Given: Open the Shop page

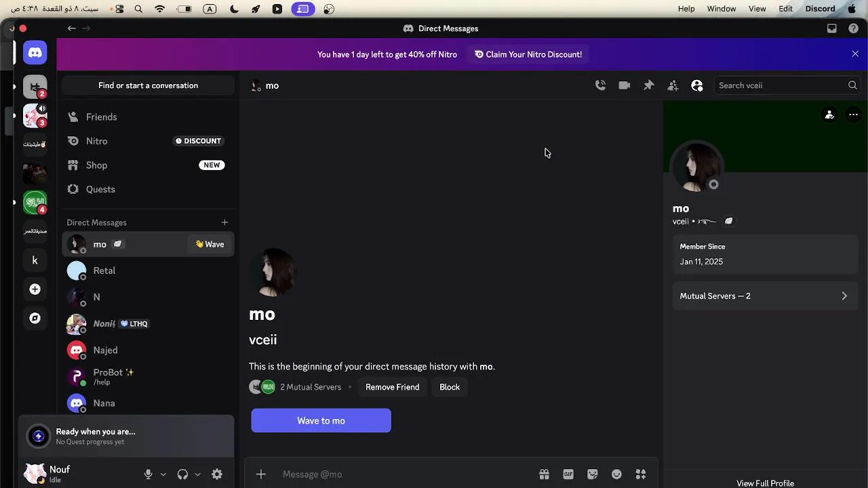Looking at the screenshot, I should [x=148, y=165].
